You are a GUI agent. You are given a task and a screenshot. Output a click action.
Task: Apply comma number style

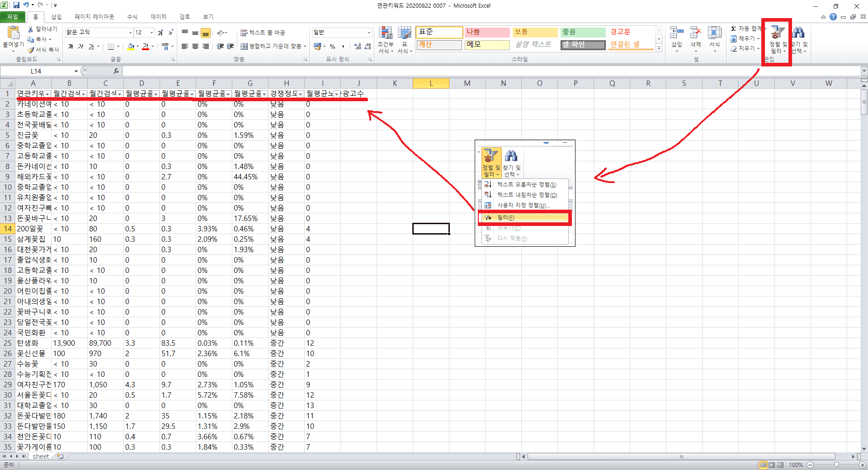tap(343, 46)
